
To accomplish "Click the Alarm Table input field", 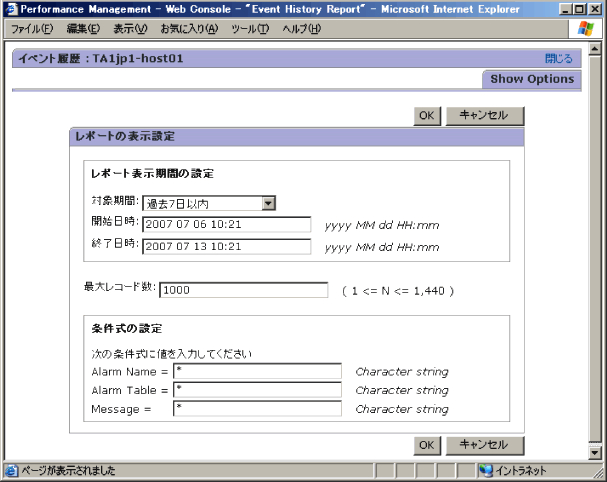I will coord(257,390).
